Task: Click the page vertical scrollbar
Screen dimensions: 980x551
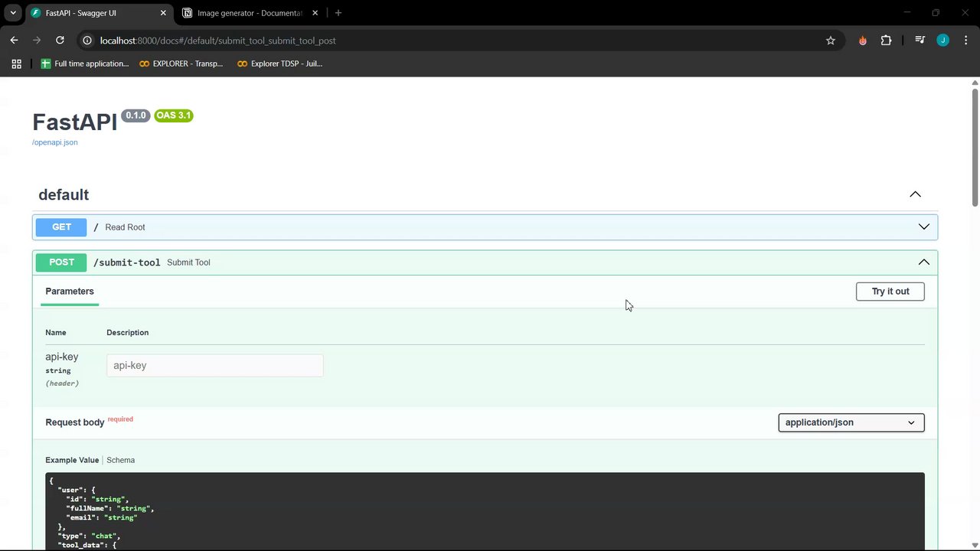Action: [975, 147]
